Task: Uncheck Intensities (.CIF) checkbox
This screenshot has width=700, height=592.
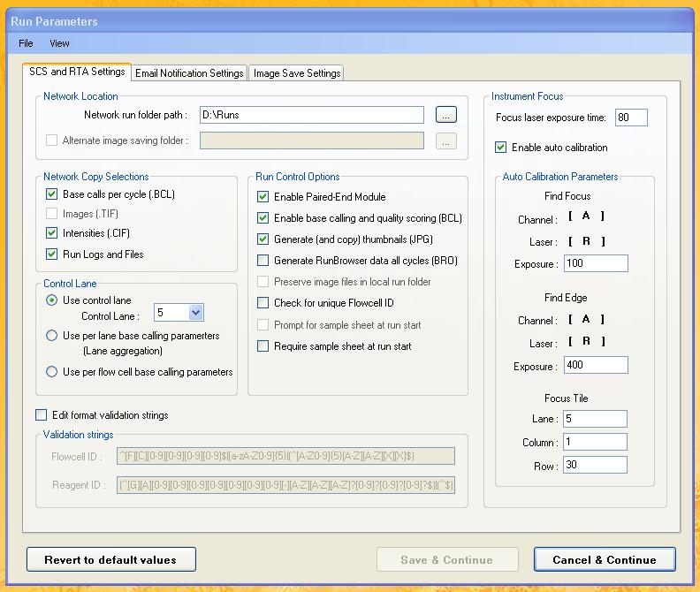Action: pyautogui.click(x=52, y=233)
